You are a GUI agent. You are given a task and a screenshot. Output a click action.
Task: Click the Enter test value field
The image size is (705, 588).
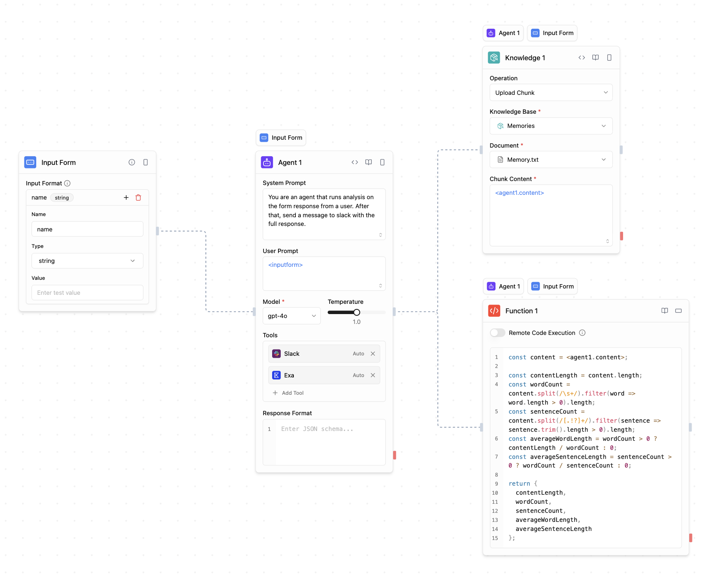pyautogui.click(x=87, y=292)
